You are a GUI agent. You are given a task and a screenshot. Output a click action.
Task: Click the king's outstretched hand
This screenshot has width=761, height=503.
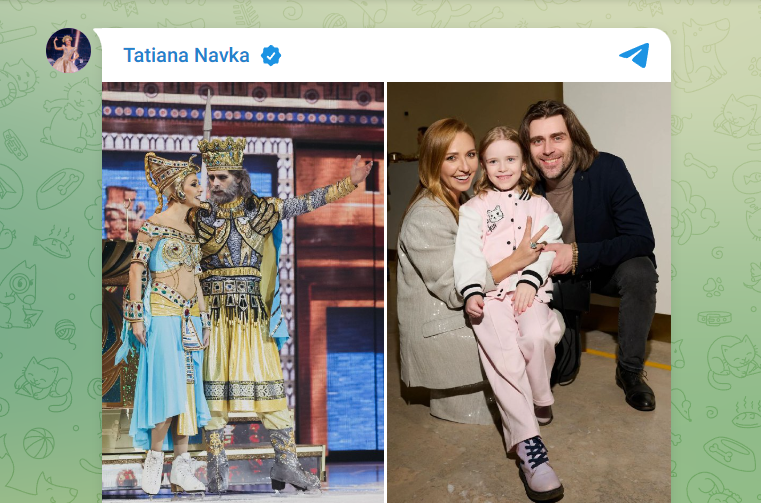(361, 169)
